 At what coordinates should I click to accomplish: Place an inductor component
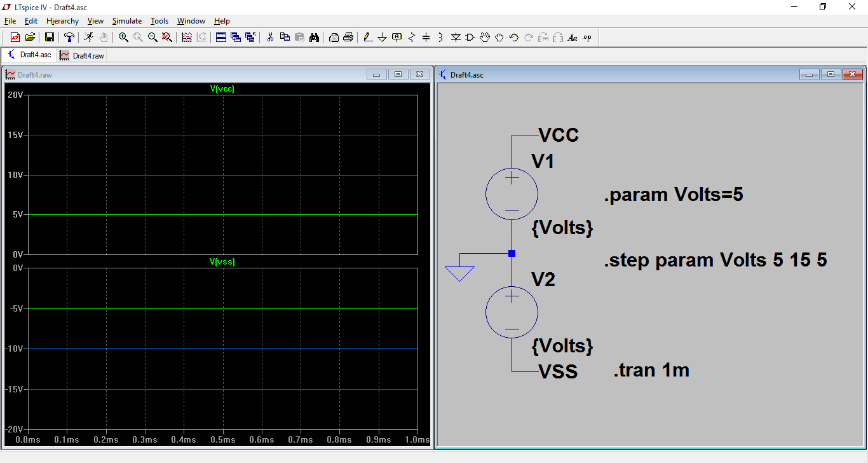pyautogui.click(x=441, y=38)
